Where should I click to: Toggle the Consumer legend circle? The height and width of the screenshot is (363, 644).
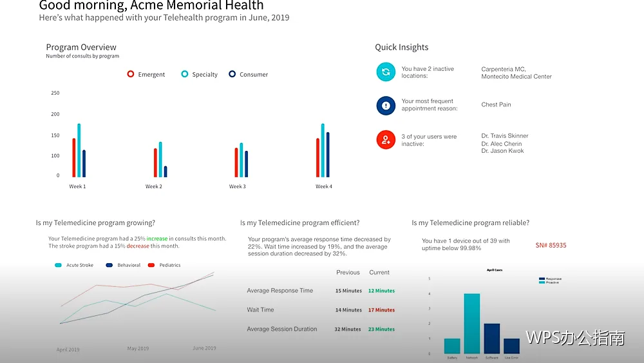tap(232, 74)
